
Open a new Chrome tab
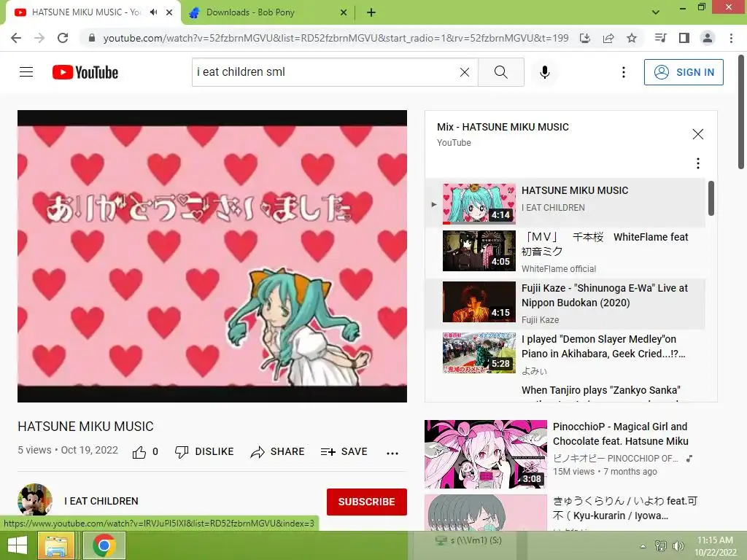(371, 12)
